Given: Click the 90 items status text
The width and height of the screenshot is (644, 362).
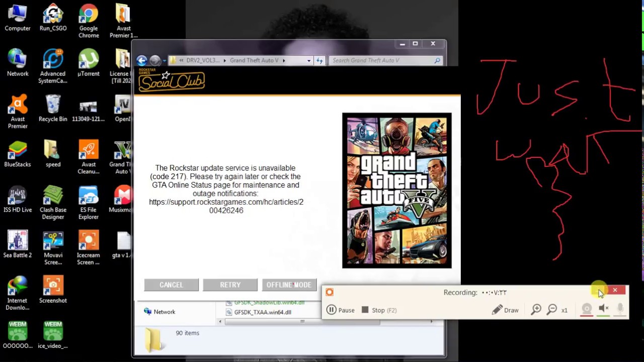Looking at the screenshot, I should pyautogui.click(x=187, y=333).
